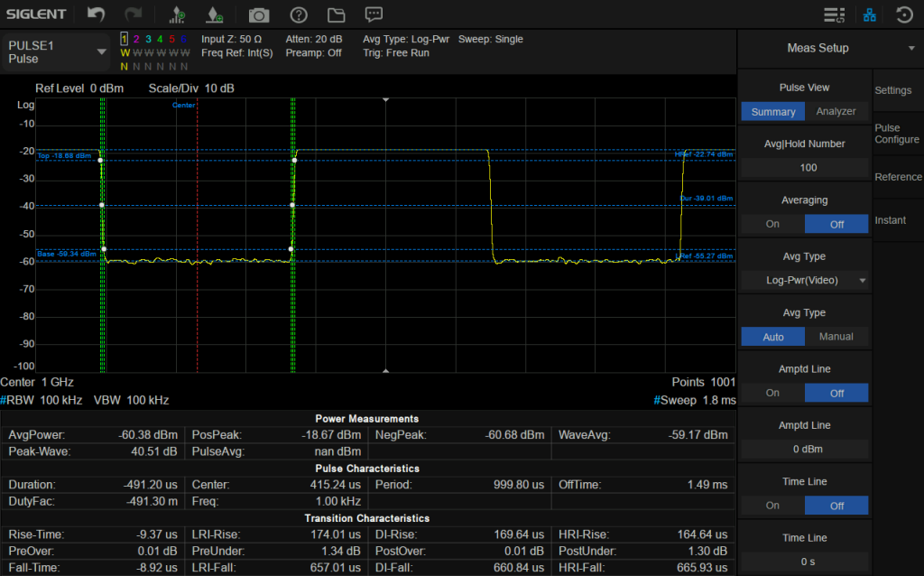Expand the Meas Setup menu header
924x576 pixels.
click(x=829, y=48)
